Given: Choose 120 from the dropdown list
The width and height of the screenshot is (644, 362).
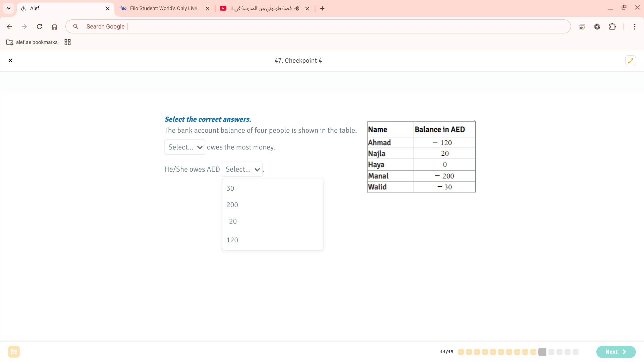Looking at the screenshot, I should [232, 240].
